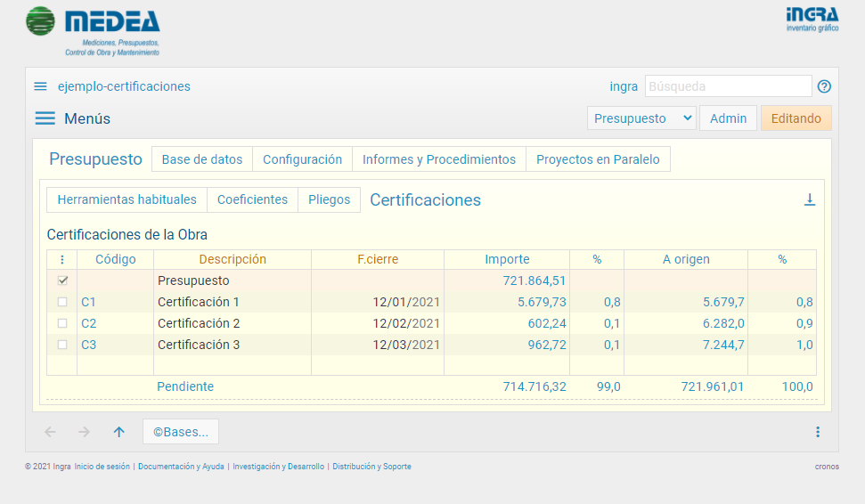Click the Búsqueda search field
This screenshot has width=865, height=504.
coord(728,86)
